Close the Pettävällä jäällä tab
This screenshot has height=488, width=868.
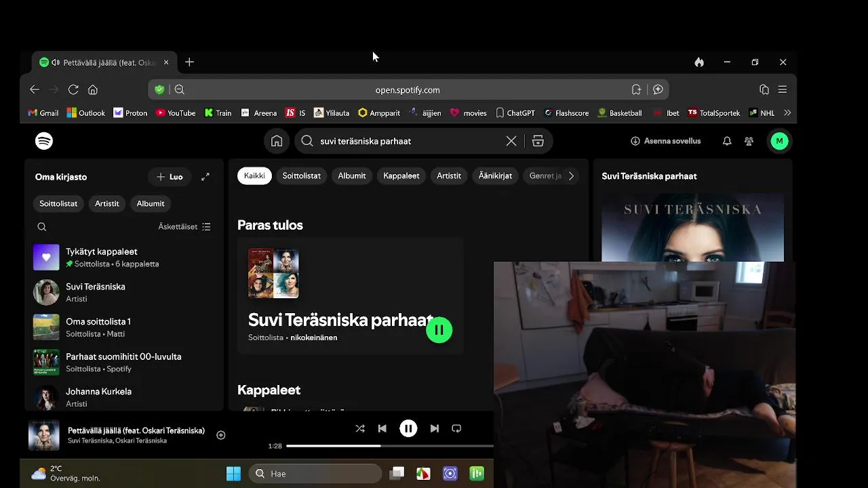click(x=166, y=62)
